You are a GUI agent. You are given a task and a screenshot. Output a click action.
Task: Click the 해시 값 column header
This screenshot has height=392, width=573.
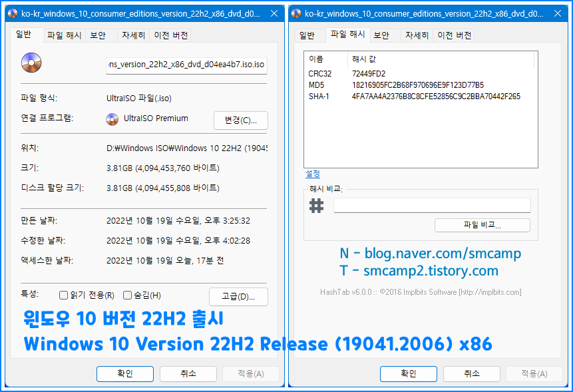(441, 59)
